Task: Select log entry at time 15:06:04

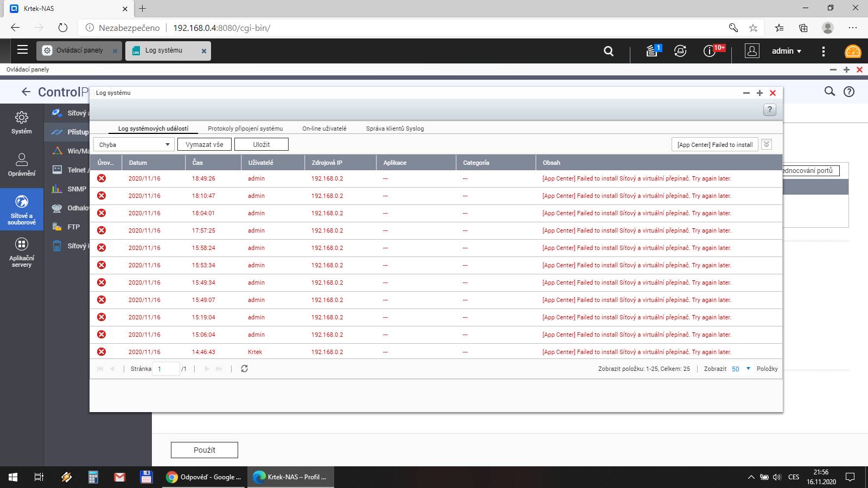Action: point(436,335)
